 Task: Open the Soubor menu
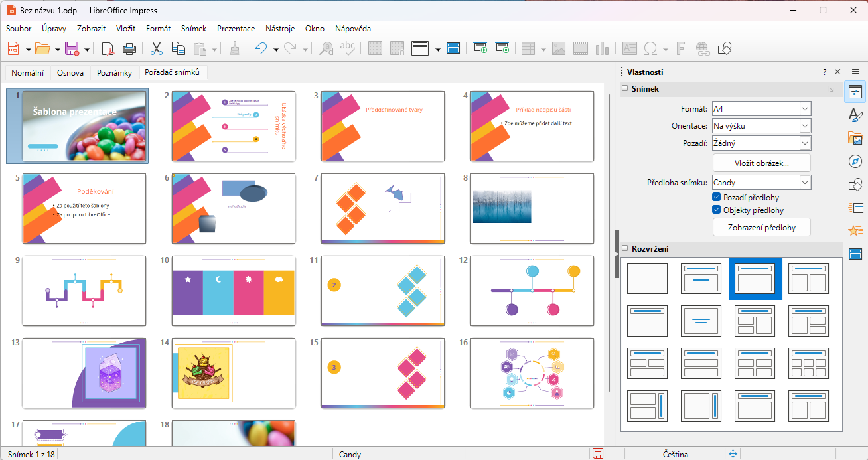coord(19,29)
